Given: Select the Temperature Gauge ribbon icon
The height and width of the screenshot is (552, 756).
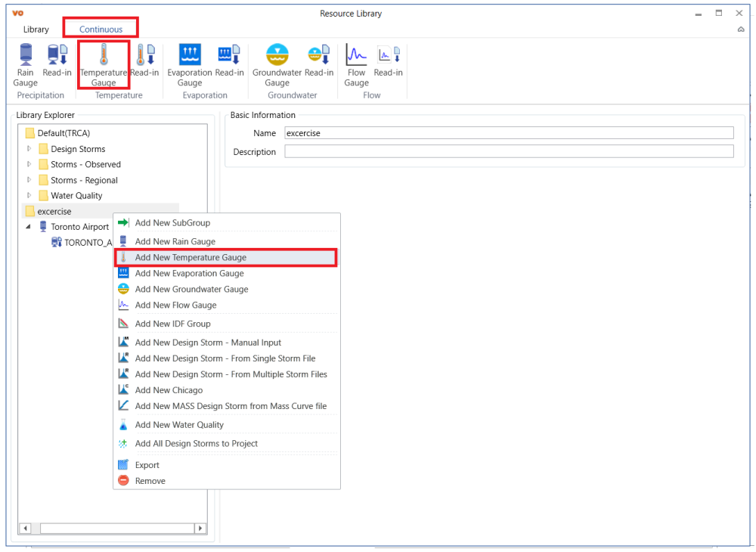Looking at the screenshot, I should pyautogui.click(x=104, y=54).
